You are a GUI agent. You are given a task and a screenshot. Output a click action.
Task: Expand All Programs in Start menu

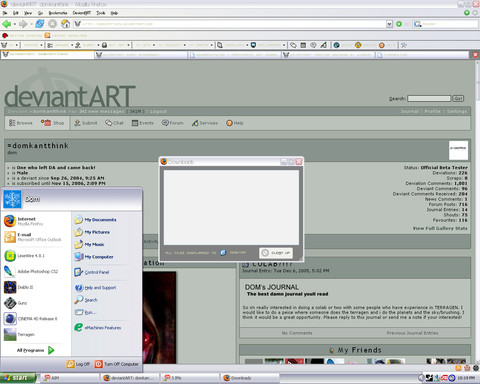point(35,350)
